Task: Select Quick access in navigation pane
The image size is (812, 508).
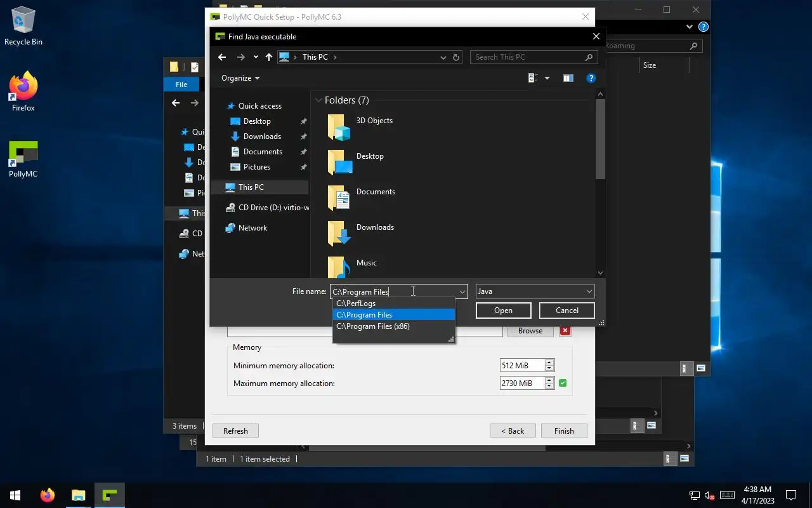Action: pyautogui.click(x=259, y=106)
